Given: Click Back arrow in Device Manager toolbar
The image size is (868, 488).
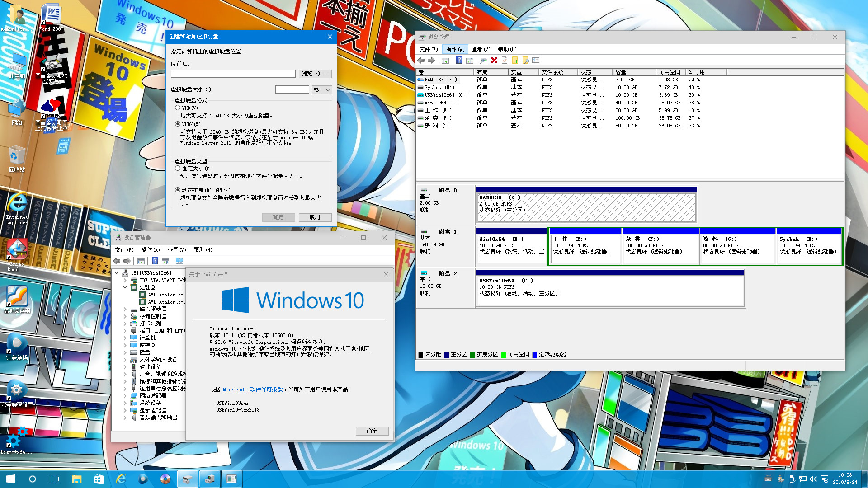Looking at the screenshot, I should click(x=117, y=261).
